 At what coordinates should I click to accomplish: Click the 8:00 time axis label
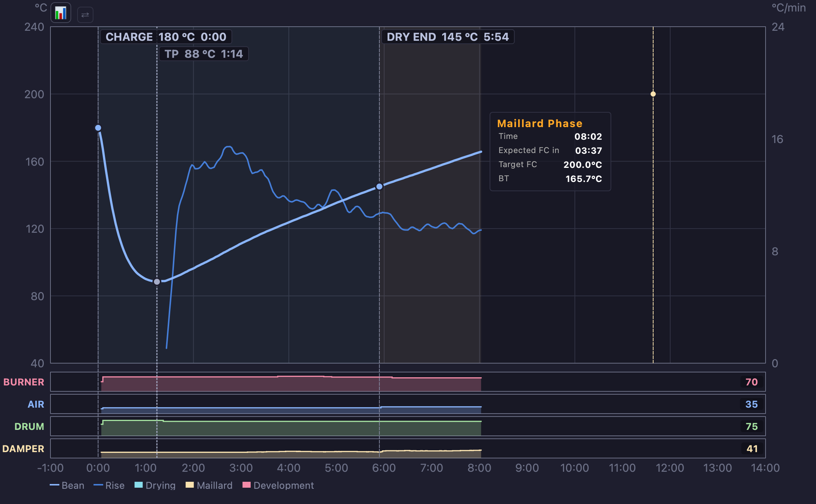479,468
